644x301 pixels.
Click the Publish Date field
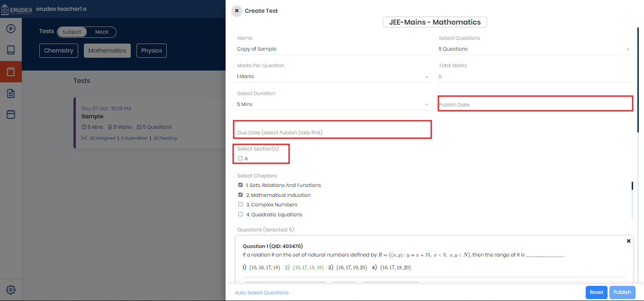tap(535, 104)
